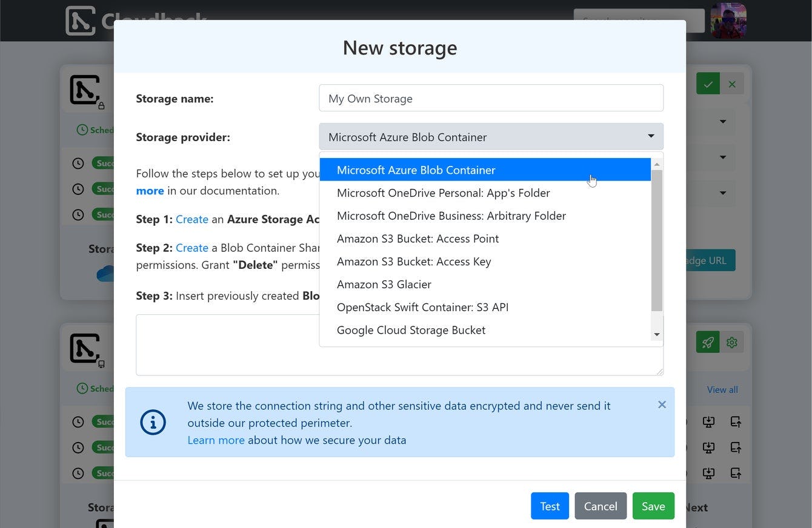Open the repository backup settings gear icon

[x=732, y=342]
